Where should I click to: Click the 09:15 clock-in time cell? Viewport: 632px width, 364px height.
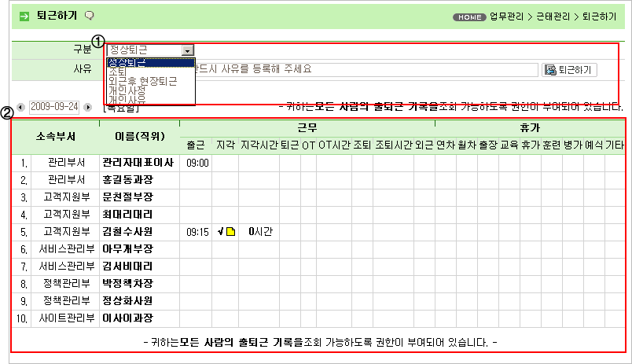point(197,232)
